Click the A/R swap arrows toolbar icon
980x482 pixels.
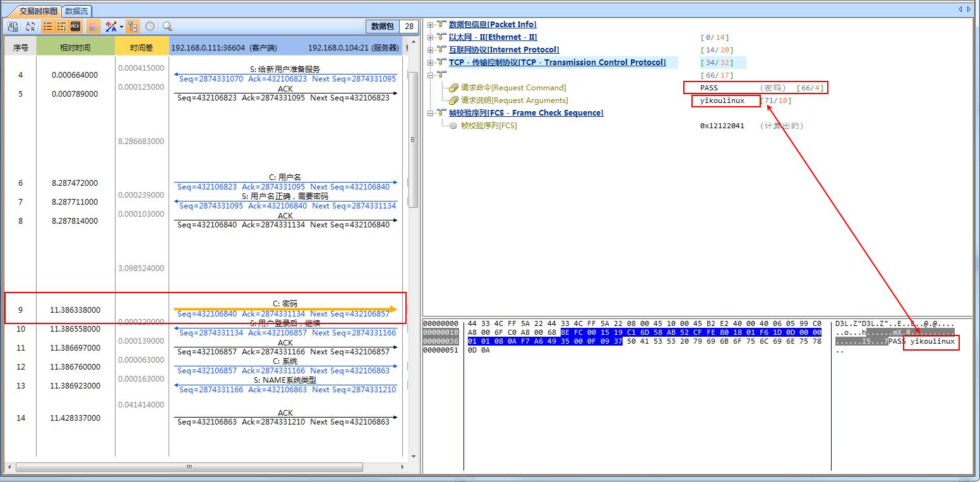30,27
